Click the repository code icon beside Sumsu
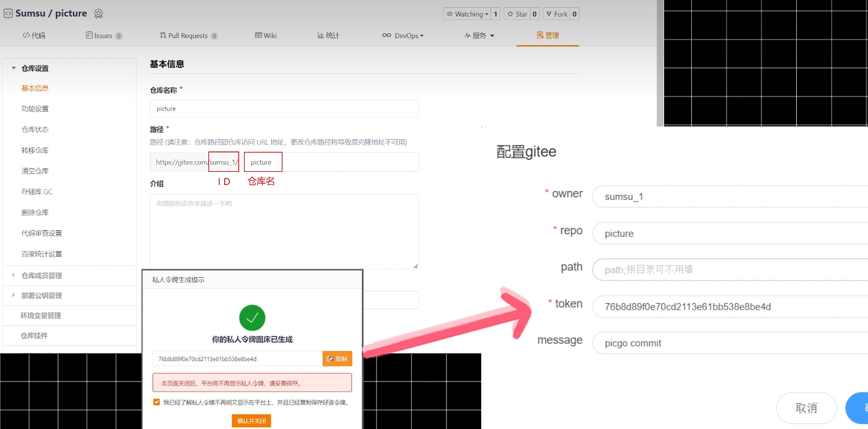868x429 pixels. click(x=8, y=13)
